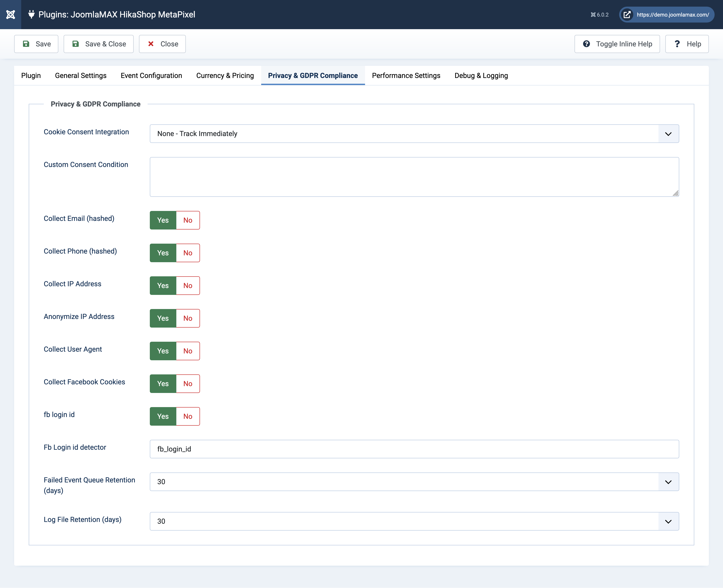723x588 pixels.
Task: Click the Joomla logo icon
Action: tap(11, 15)
